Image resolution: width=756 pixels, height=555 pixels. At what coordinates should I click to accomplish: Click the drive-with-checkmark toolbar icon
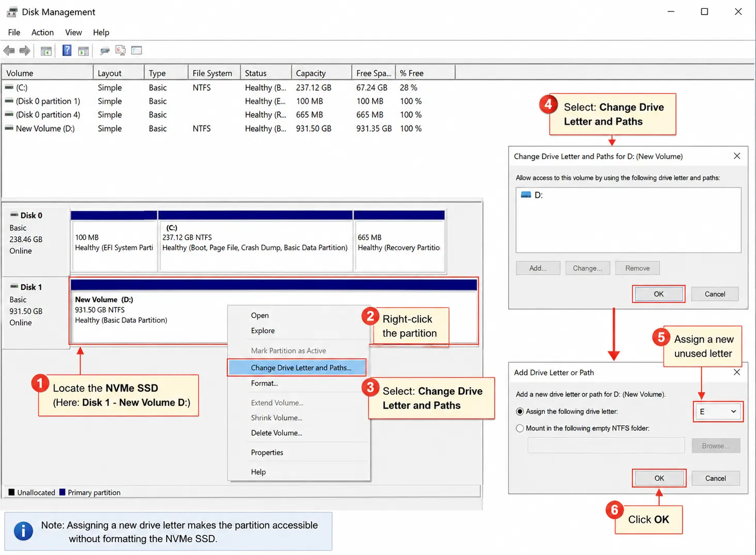click(104, 51)
